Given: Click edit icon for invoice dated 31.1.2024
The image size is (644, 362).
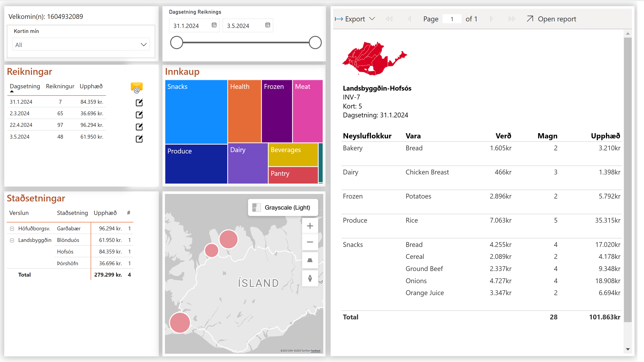Looking at the screenshot, I should (x=139, y=103).
